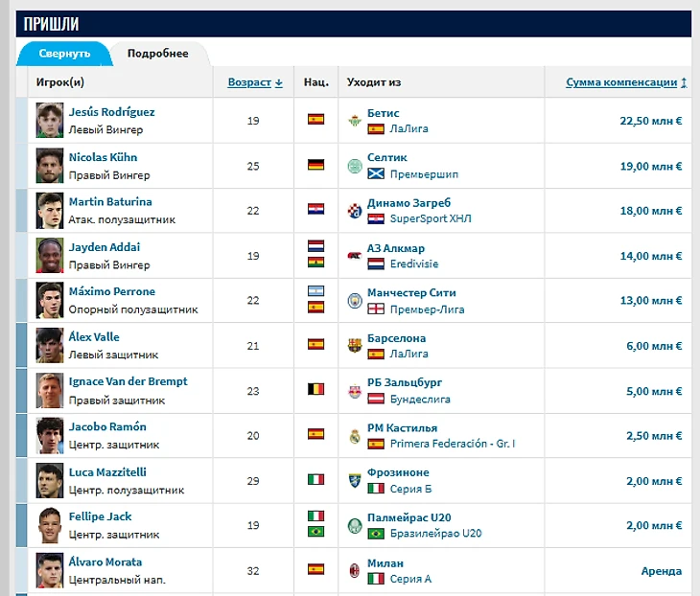
Task: Open Álvaro Morata player profile link
Action: 105,562
